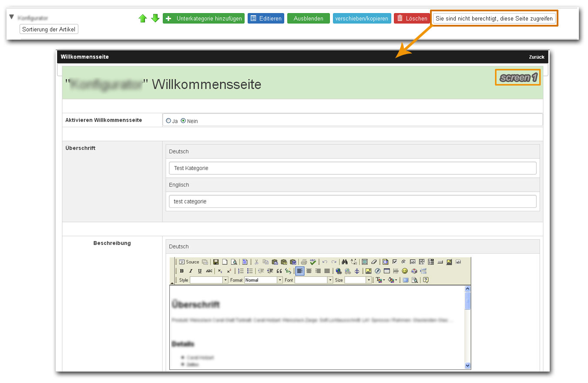588x383 pixels.
Task: Select the Anchor icon in the editor
Action: tap(356, 271)
